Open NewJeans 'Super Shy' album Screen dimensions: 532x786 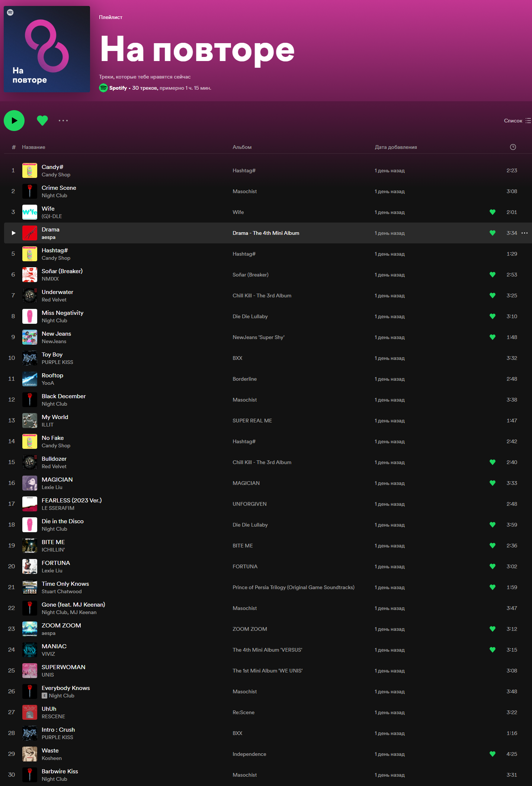259,337
